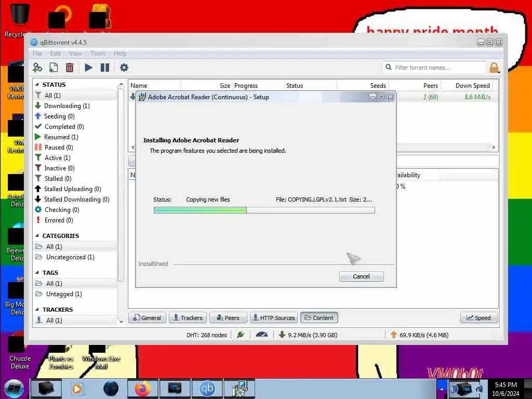
Task: Click the Peers column header
Action: (x=415, y=86)
